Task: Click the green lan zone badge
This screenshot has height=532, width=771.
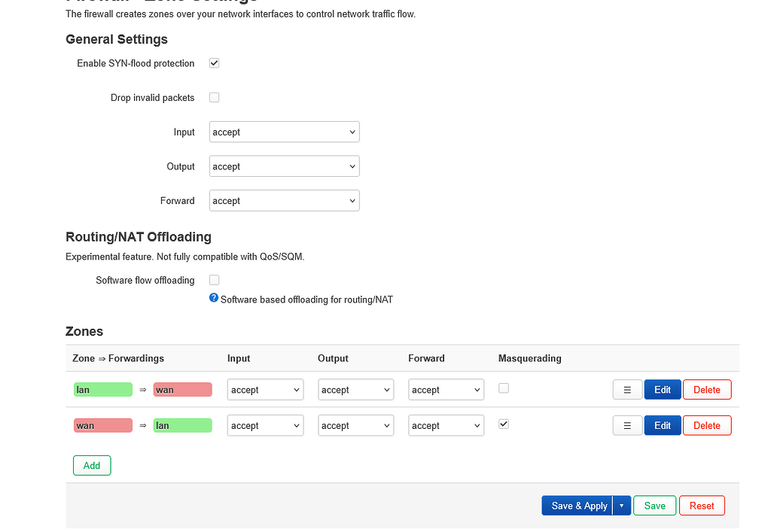Action: point(102,389)
